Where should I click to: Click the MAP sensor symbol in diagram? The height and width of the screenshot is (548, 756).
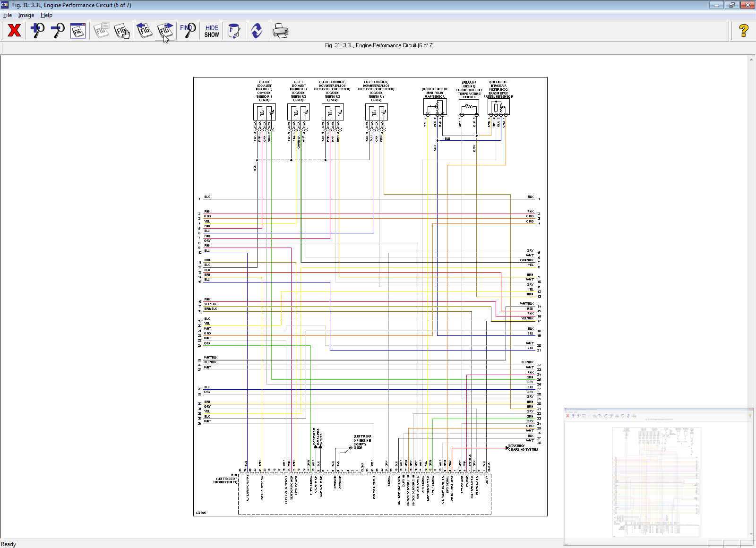point(435,108)
